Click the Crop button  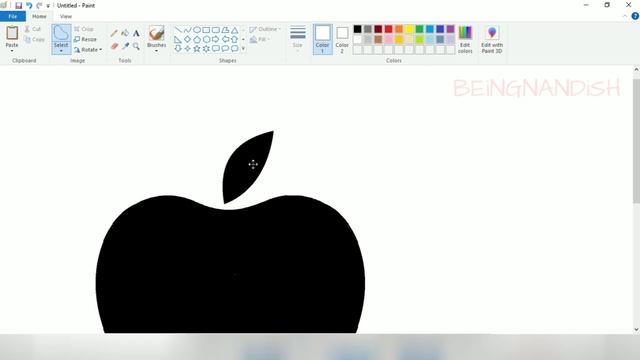[84, 29]
